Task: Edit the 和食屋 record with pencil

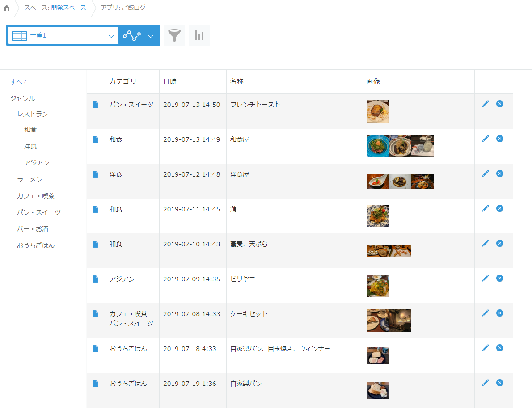Action: pyautogui.click(x=486, y=139)
